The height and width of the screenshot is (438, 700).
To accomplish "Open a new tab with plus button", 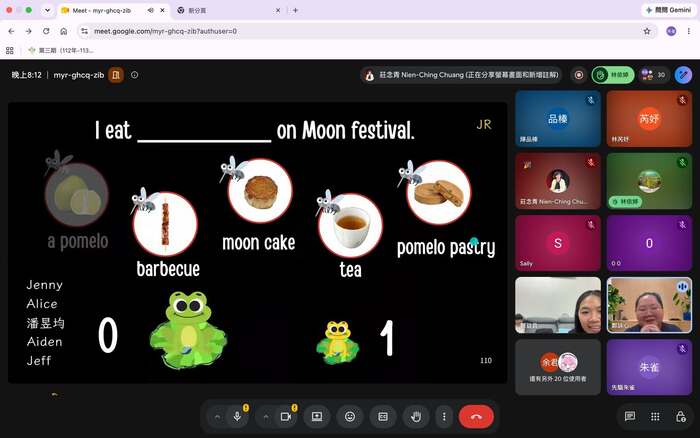I will (x=295, y=10).
